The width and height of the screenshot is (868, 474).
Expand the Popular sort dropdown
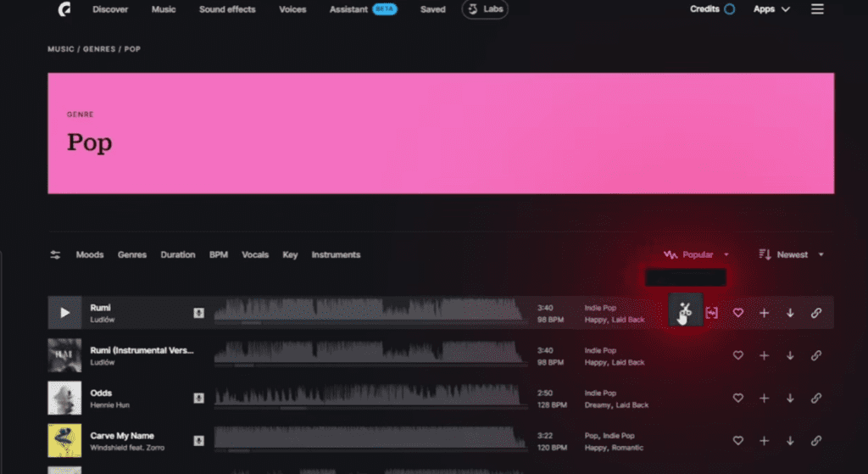click(697, 254)
